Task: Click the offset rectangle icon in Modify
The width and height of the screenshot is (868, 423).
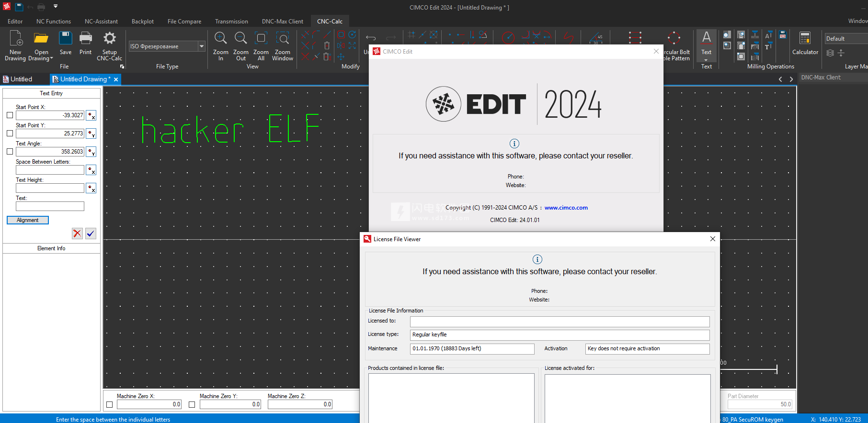Action: coord(341,34)
